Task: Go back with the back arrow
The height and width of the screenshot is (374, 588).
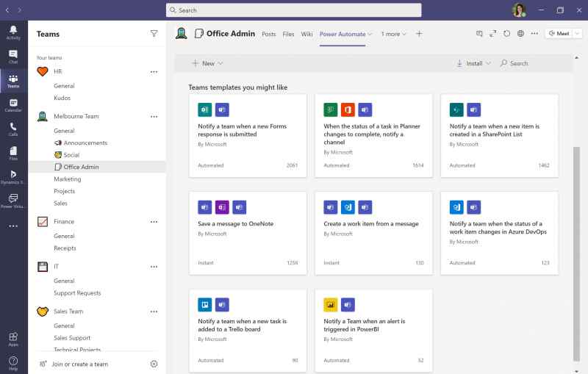Action: pyautogui.click(x=7, y=10)
